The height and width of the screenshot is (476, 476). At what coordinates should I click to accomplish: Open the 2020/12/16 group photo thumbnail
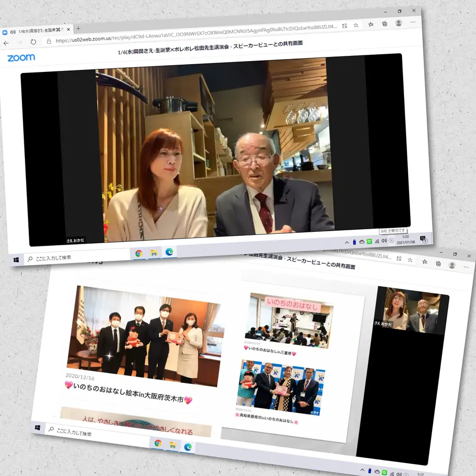pyautogui.click(x=145, y=336)
